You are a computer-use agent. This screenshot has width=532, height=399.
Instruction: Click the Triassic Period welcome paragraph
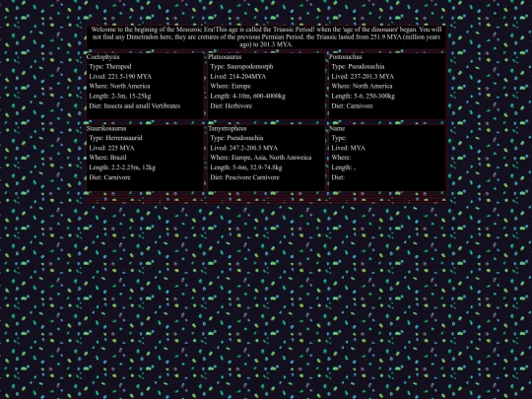(x=266, y=36)
